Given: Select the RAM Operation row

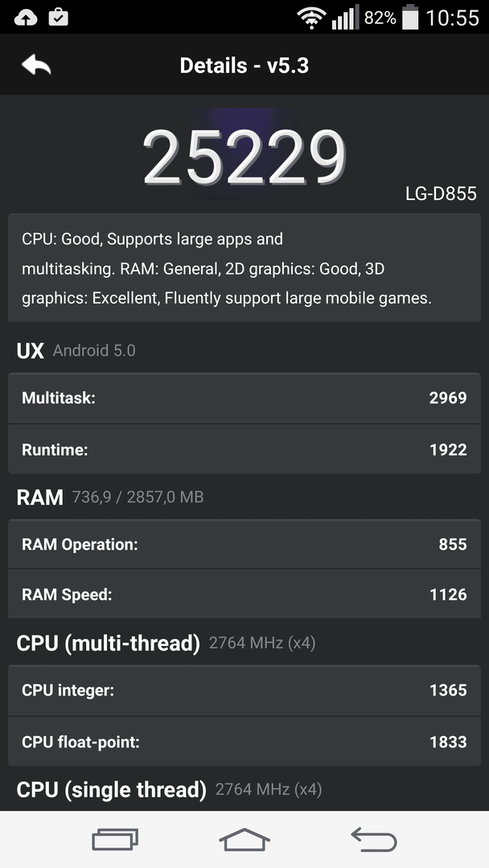Looking at the screenshot, I should pos(244,544).
